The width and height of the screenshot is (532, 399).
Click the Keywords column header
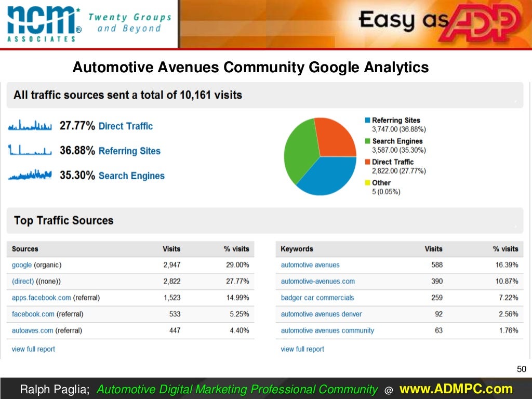pyautogui.click(x=297, y=249)
